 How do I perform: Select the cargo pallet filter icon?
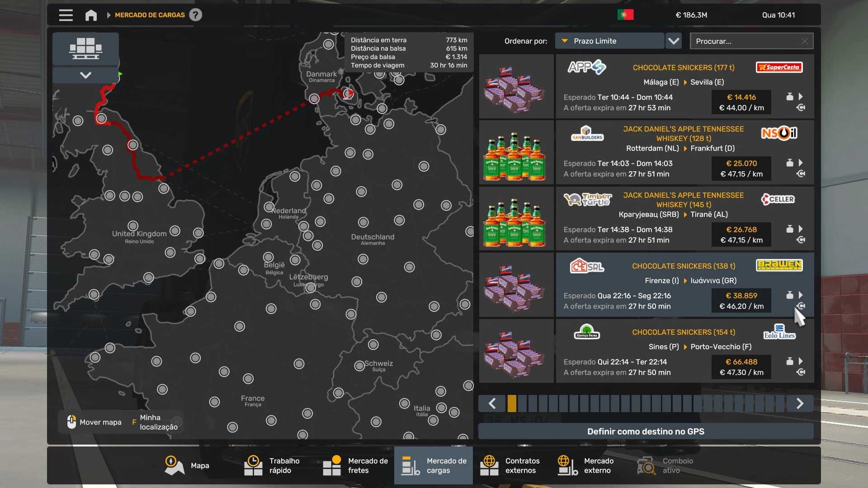(x=85, y=48)
